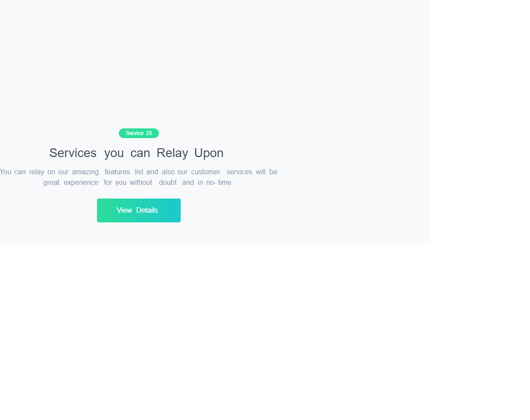530x420 pixels.
Task: Click the words will be in the description
Action: (266, 172)
